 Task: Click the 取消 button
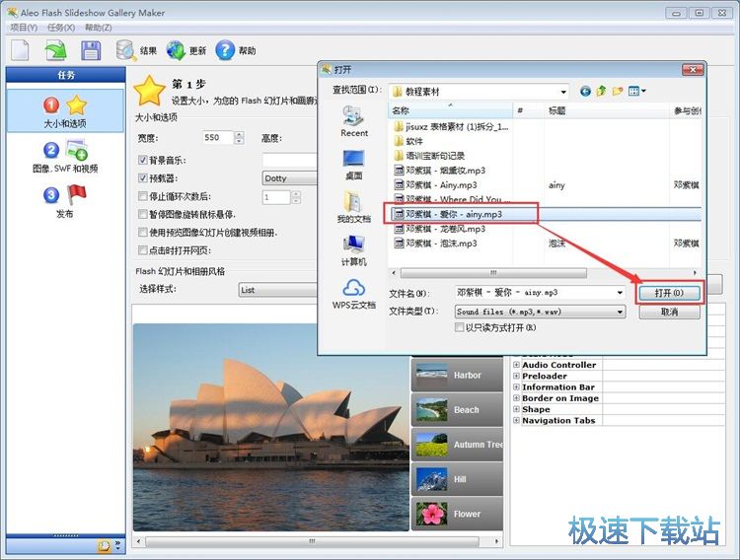[x=669, y=312]
